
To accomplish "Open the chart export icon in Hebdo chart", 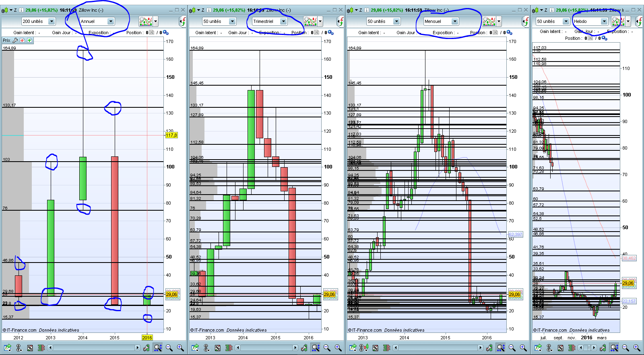I will (x=538, y=348).
